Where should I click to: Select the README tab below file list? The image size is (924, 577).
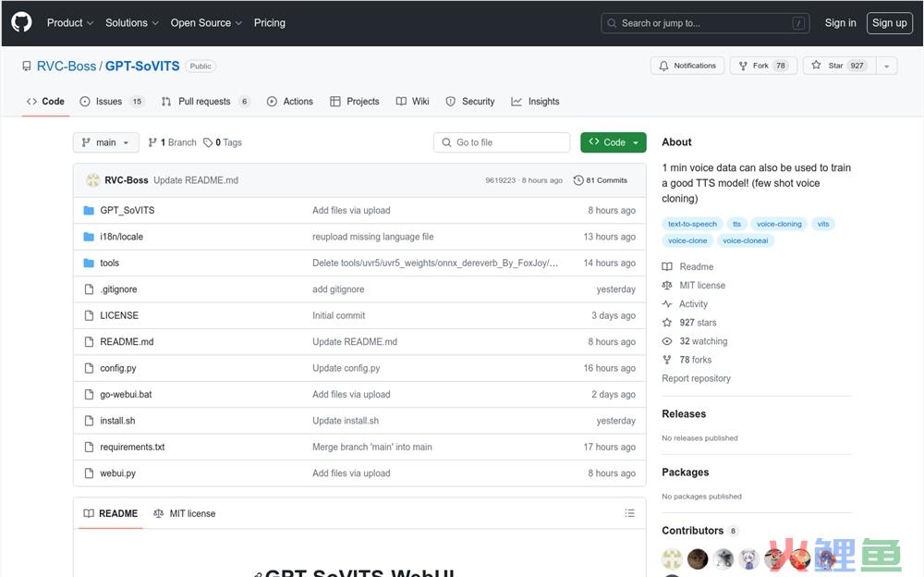[111, 513]
